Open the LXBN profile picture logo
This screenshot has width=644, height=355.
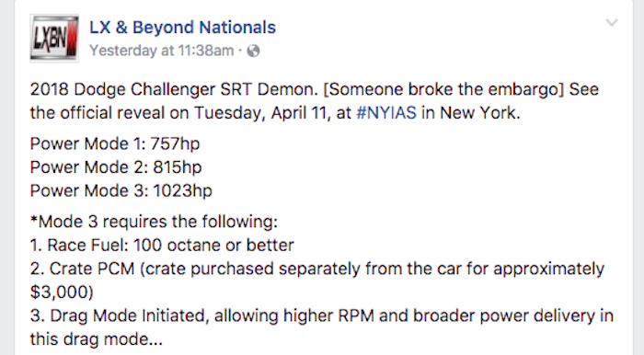[54, 39]
